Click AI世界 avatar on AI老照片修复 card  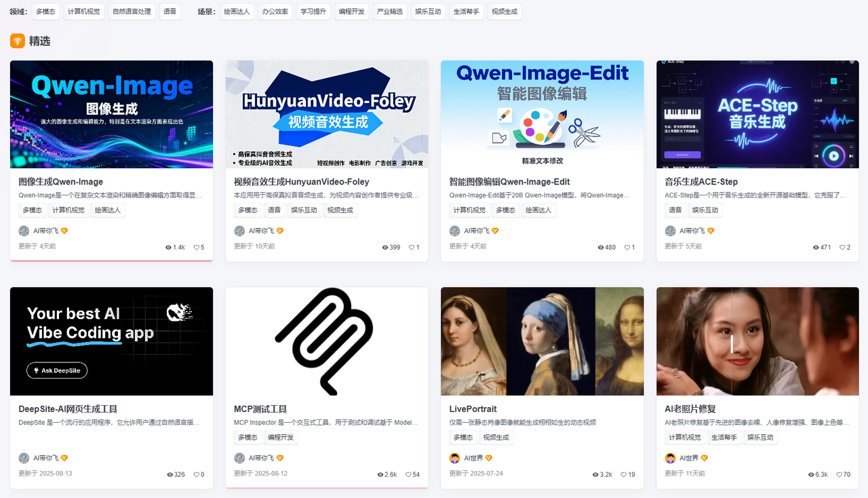coord(670,458)
